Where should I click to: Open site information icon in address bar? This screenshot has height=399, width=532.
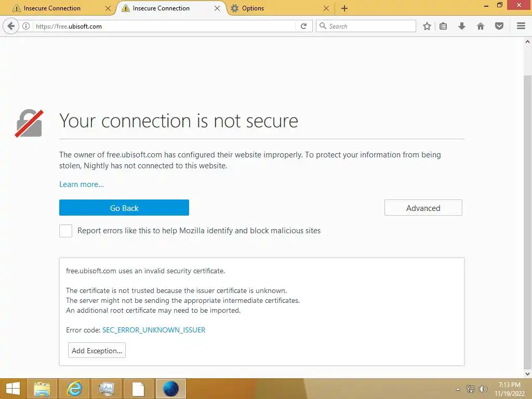click(26, 26)
